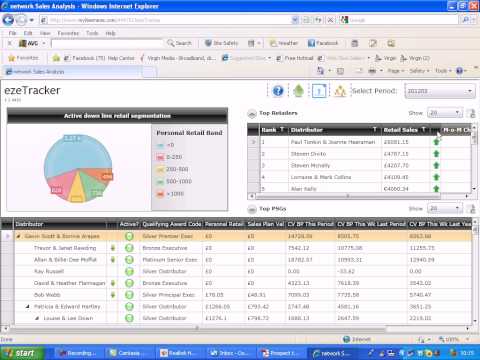Collapse the Patricia & Edward Hartley row

point(28,306)
